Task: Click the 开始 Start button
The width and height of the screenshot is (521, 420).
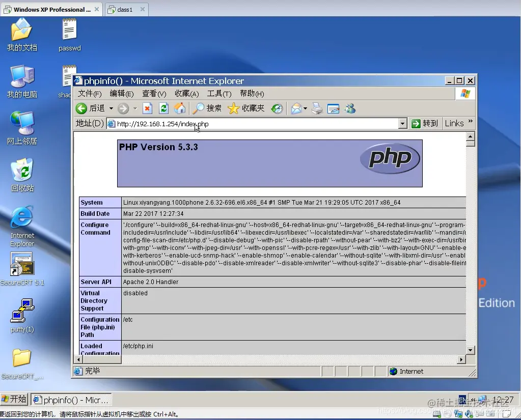Action: [14, 399]
